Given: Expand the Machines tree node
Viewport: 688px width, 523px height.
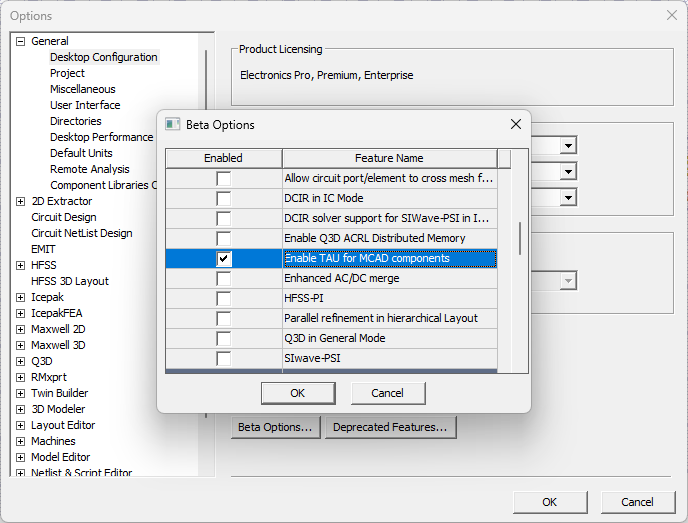Looking at the screenshot, I should tap(20, 441).
